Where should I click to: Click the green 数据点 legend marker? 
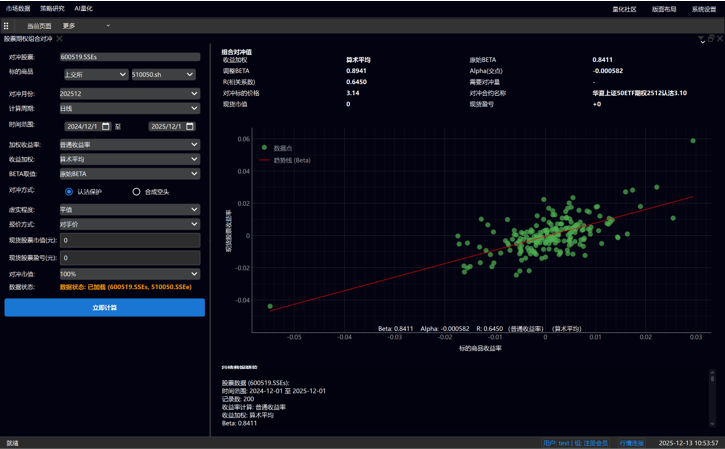click(264, 148)
